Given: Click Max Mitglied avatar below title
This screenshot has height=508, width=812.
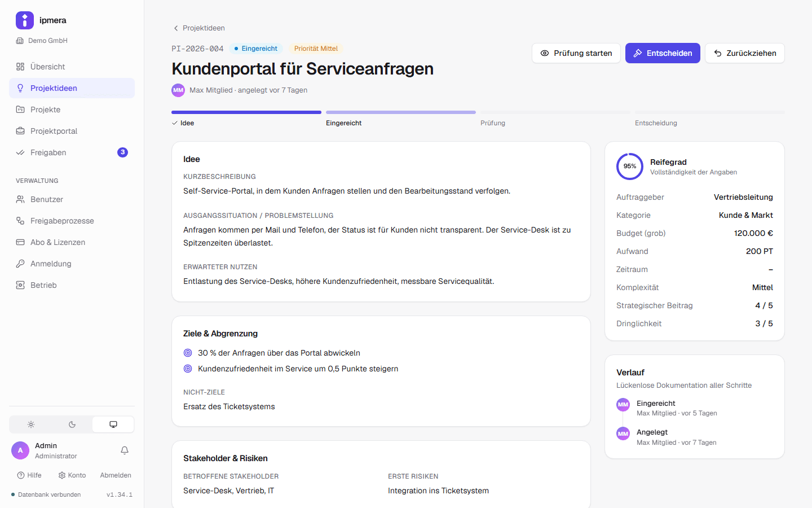Looking at the screenshot, I should pyautogui.click(x=178, y=90).
